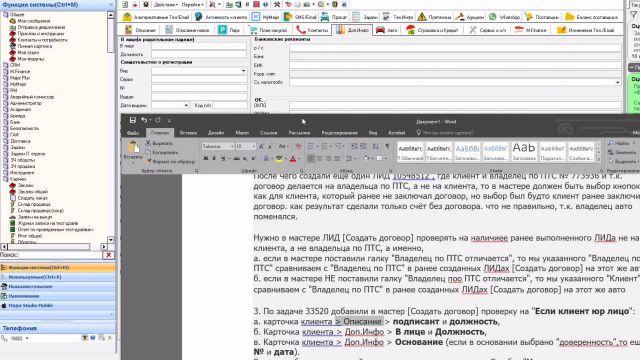Open the Парк tab with P icon

(229, 30)
